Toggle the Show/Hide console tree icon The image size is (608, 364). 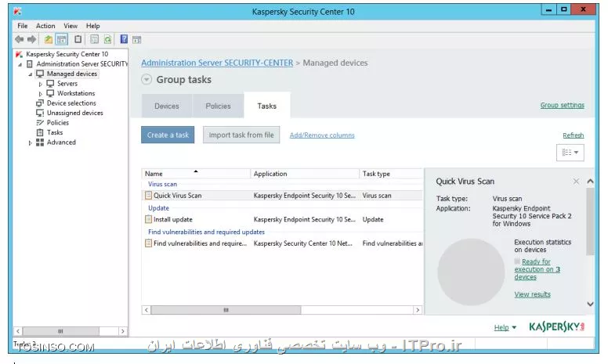62,39
